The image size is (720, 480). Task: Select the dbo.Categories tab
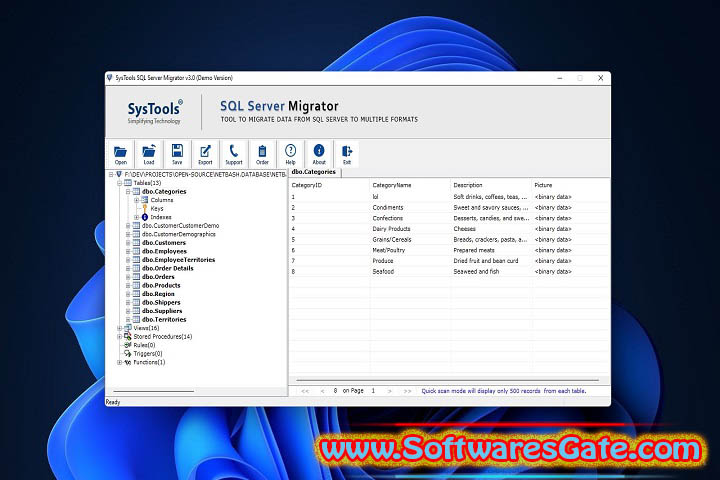314,172
